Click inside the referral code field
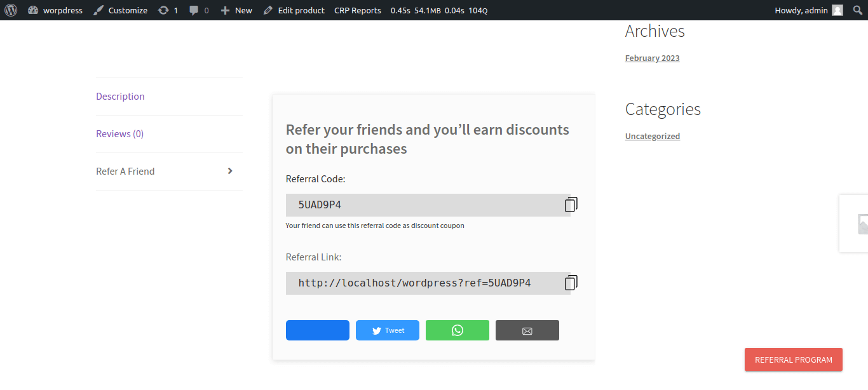Viewport: 868px width, 390px height. 413,204
